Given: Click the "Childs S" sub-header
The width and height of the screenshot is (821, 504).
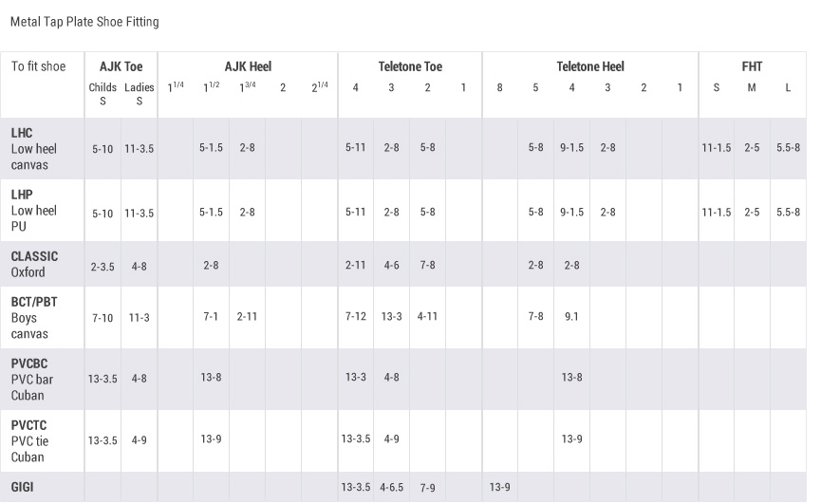Looking at the screenshot, I should [x=103, y=94].
